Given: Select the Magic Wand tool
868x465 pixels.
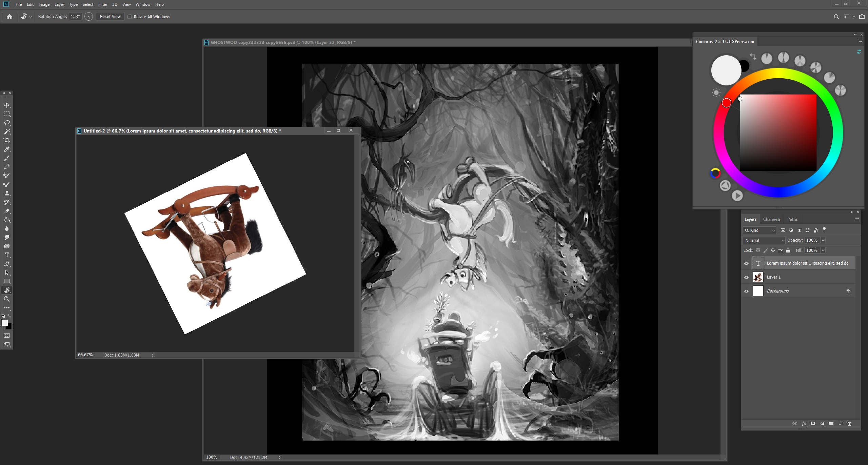Looking at the screenshot, I should pos(7,132).
